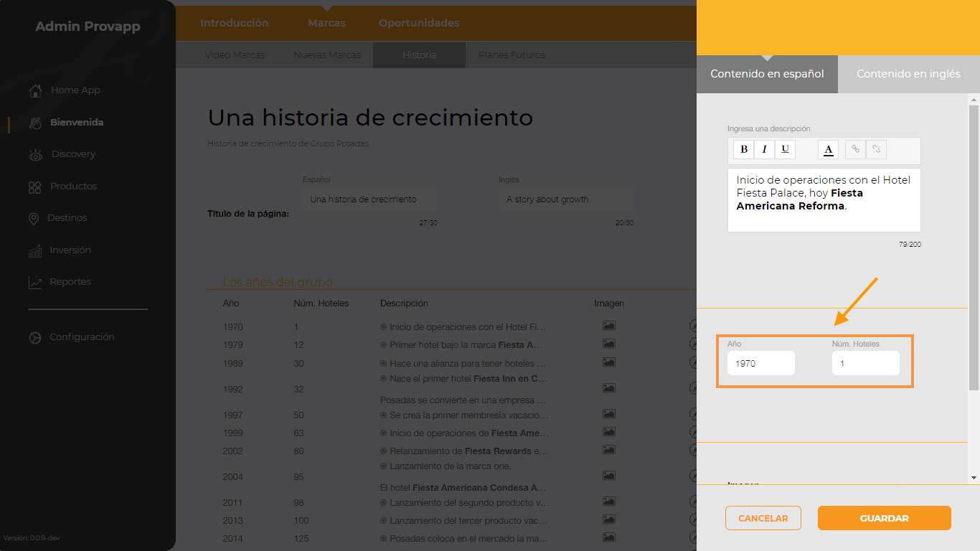
Task: Click inside the description text editor
Action: click(x=824, y=200)
